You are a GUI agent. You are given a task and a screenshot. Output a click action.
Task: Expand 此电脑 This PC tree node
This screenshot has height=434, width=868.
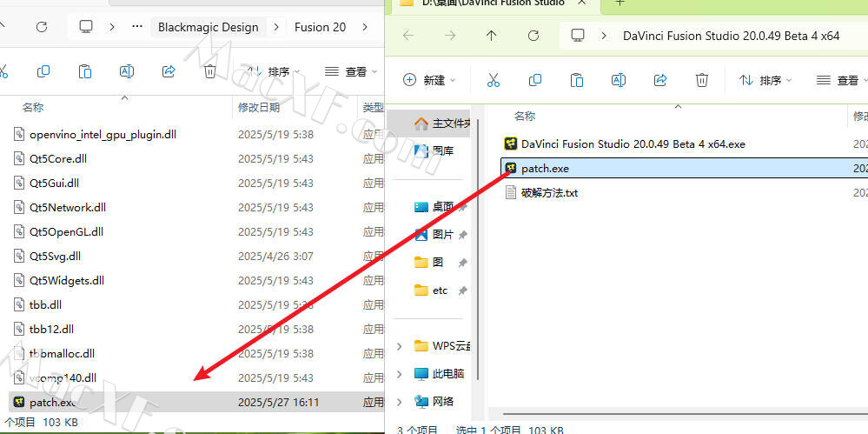pyautogui.click(x=399, y=374)
